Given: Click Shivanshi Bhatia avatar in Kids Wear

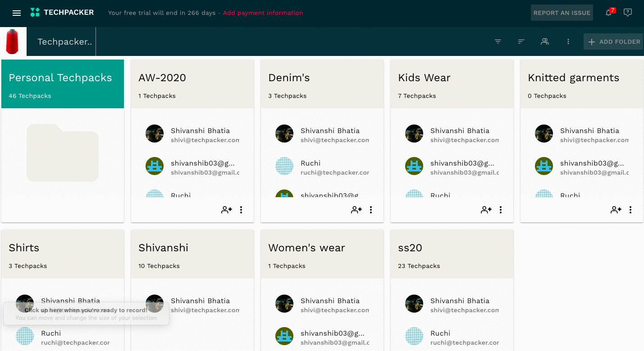Looking at the screenshot, I should [x=414, y=134].
